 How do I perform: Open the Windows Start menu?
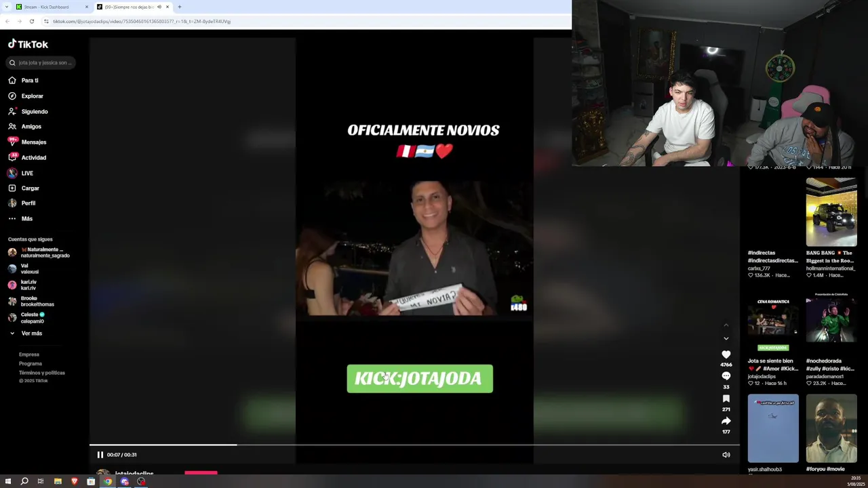(8, 481)
